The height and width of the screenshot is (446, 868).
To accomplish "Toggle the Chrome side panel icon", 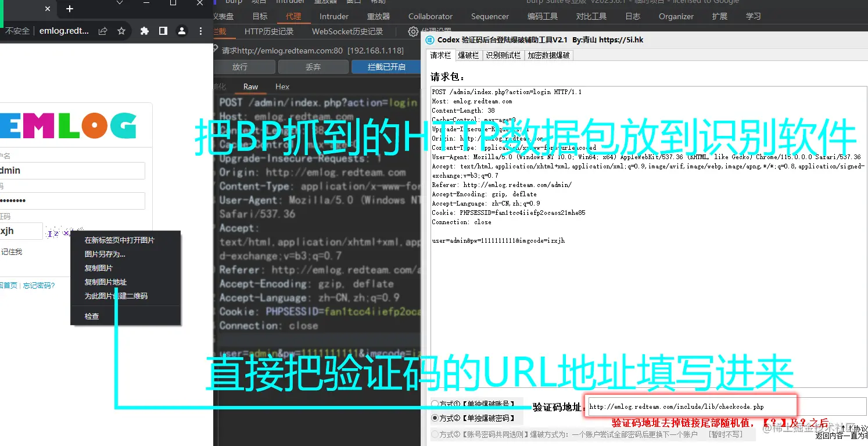I will 163,31.
